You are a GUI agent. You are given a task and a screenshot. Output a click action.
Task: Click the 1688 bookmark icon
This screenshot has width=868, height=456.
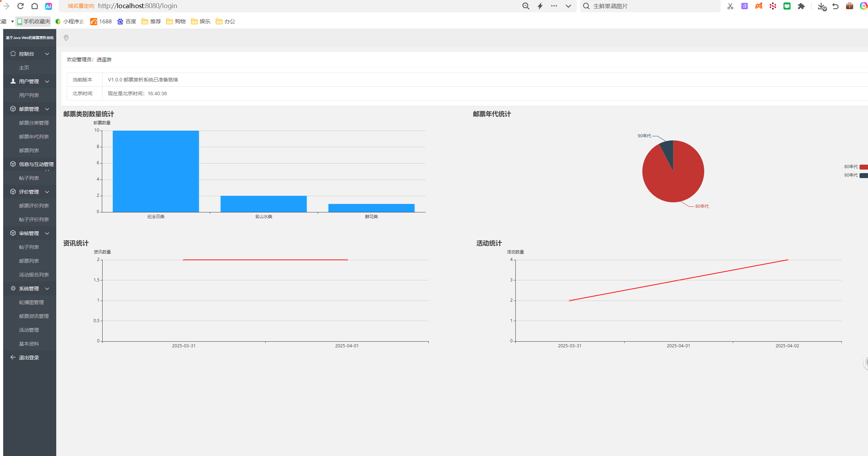(x=94, y=22)
